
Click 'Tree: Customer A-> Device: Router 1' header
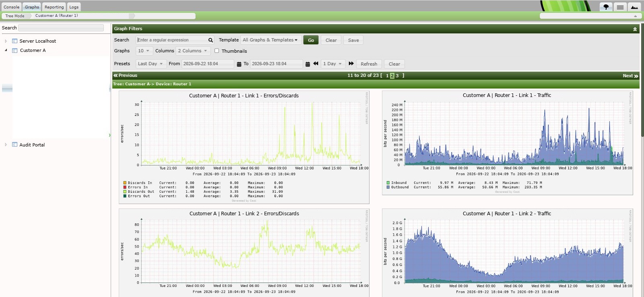(x=152, y=84)
